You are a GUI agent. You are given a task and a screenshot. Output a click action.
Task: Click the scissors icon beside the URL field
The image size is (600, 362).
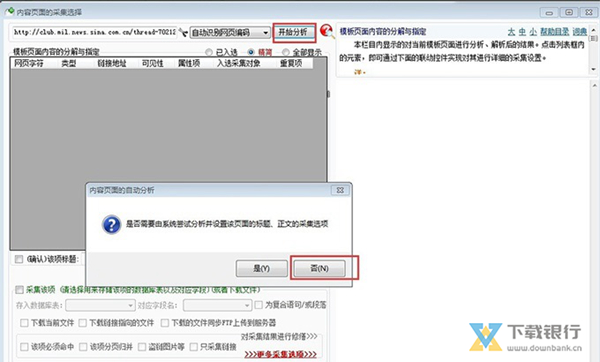(x=183, y=33)
